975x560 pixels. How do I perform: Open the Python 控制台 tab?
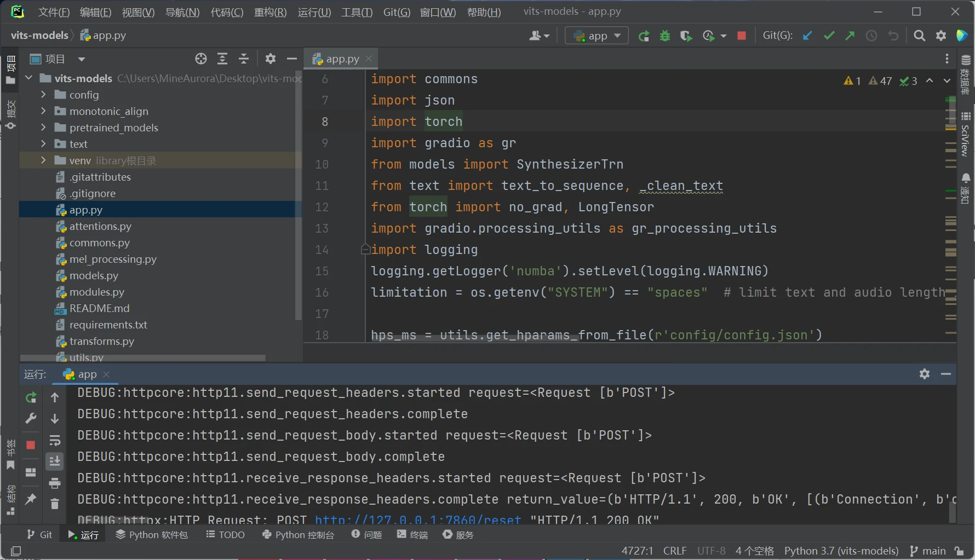[x=298, y=535]
